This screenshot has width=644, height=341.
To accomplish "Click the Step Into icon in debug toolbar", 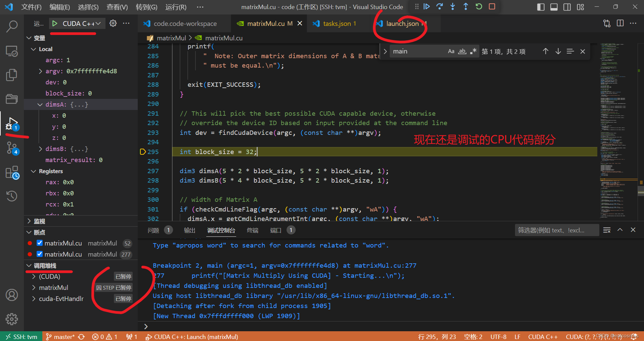I will click(453, 6).
